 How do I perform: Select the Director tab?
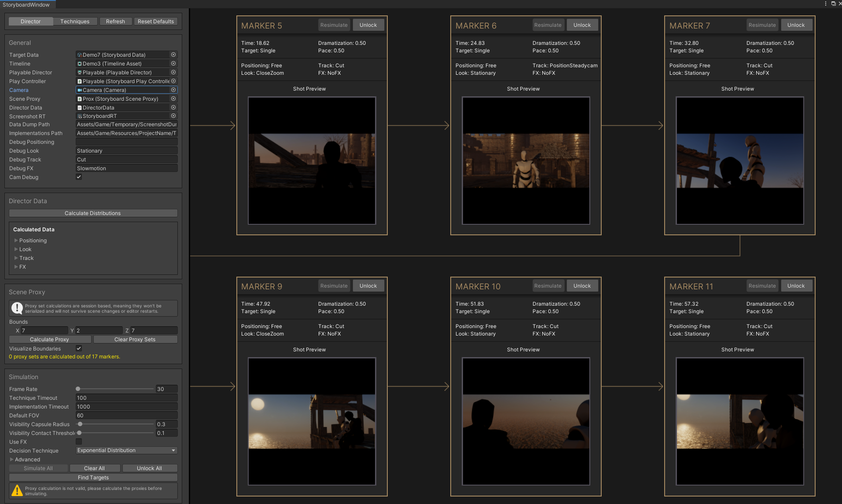pos(30,21)
